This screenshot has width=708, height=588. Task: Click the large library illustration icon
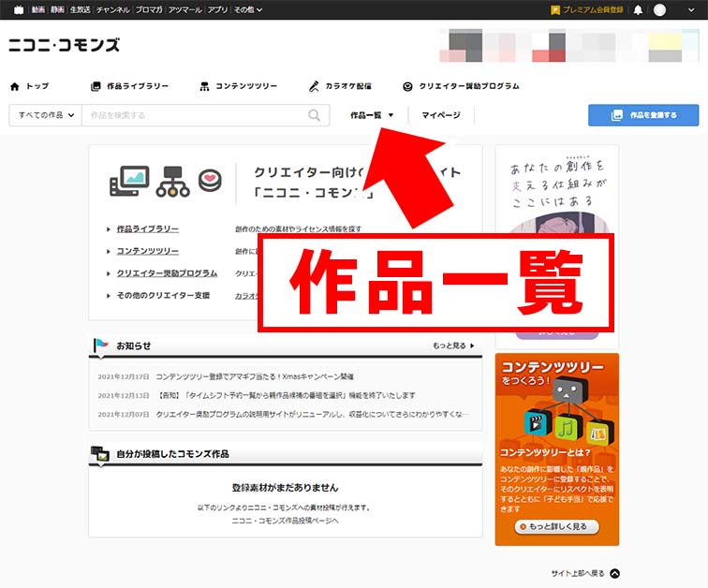click(129, 181)
